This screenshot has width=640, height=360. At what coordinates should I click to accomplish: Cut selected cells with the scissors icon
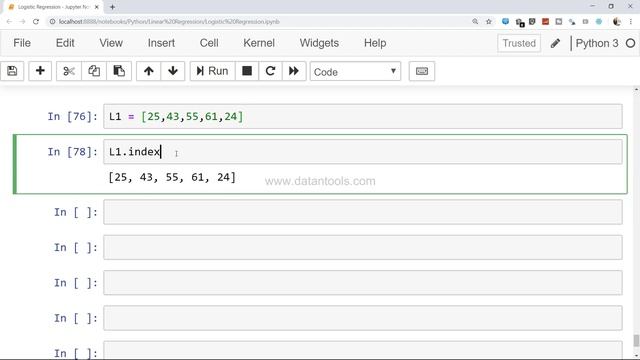[69, 71]
